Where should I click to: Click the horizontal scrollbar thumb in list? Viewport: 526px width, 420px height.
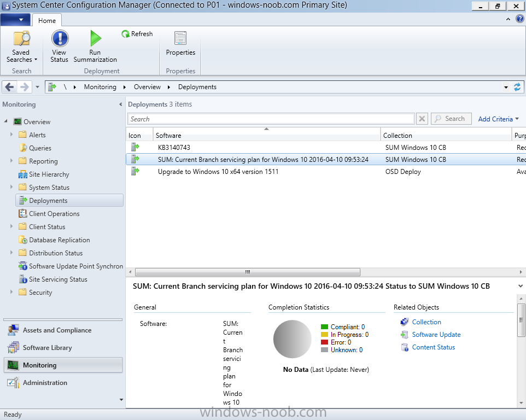tap(248, 272)
